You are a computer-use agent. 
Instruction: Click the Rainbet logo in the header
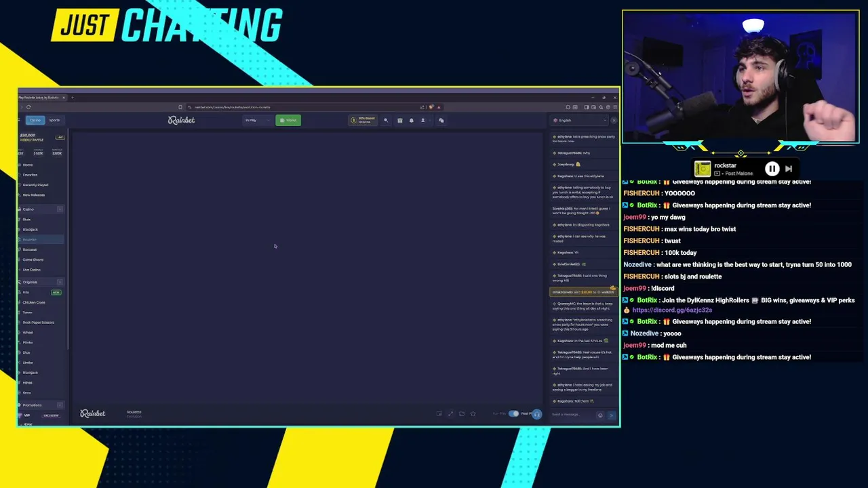pos(181,120)
